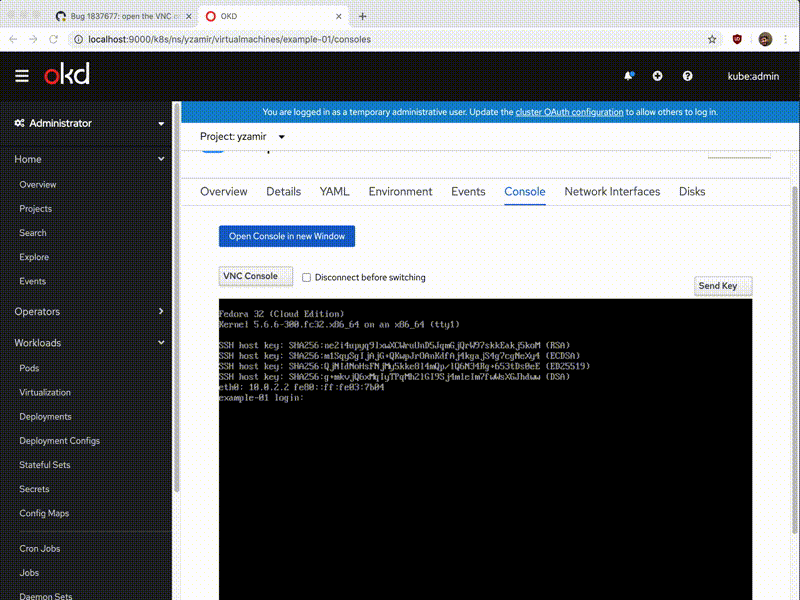Close the OKD browser tab

338,16
